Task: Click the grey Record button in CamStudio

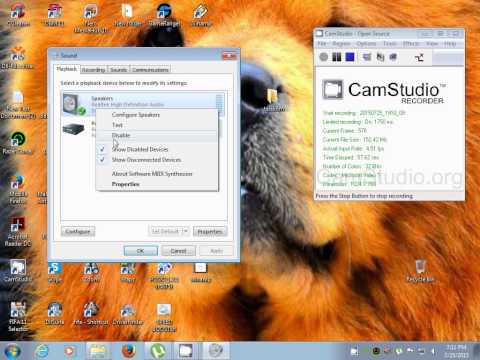Action: (323, 57)
